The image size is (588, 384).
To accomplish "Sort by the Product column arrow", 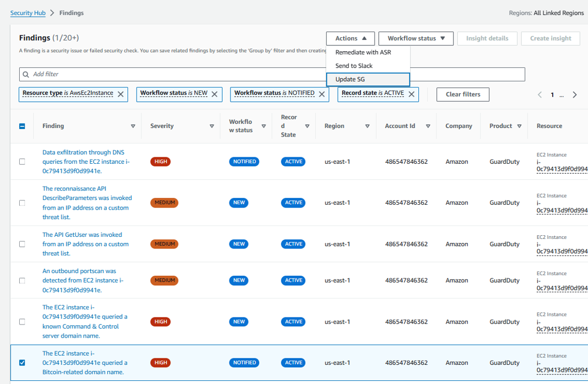I will (519, 126).
